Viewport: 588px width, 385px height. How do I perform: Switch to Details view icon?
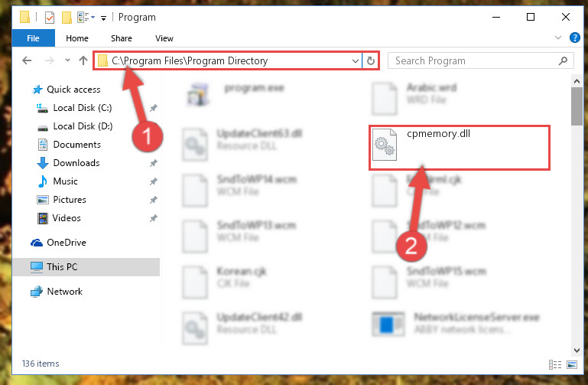coord(554,364)
